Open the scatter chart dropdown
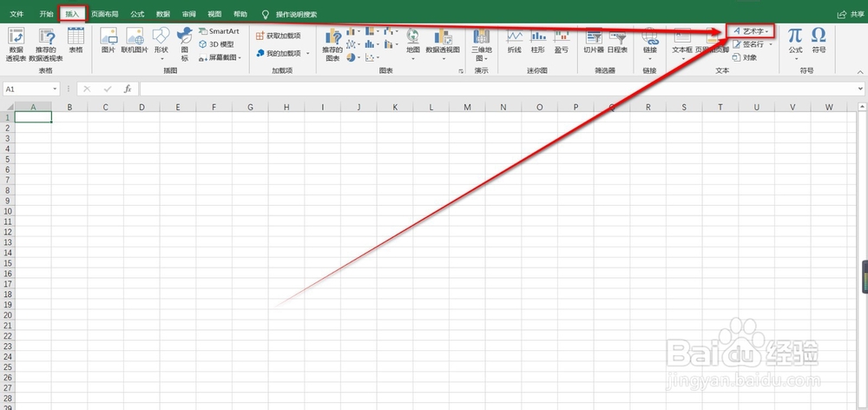The width and height of the screenshot is (868, 410). [x=372, y=57]
